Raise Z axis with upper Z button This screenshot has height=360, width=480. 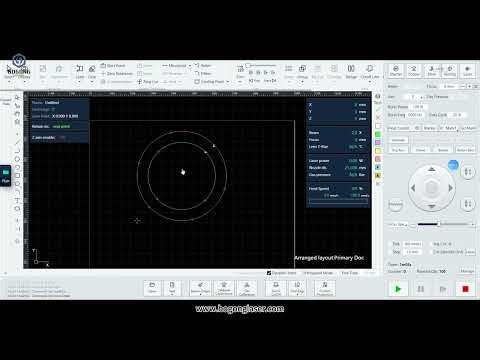468,172
